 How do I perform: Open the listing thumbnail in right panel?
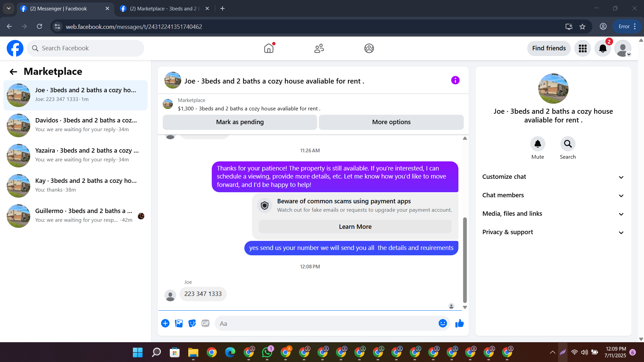click(553, 89)
